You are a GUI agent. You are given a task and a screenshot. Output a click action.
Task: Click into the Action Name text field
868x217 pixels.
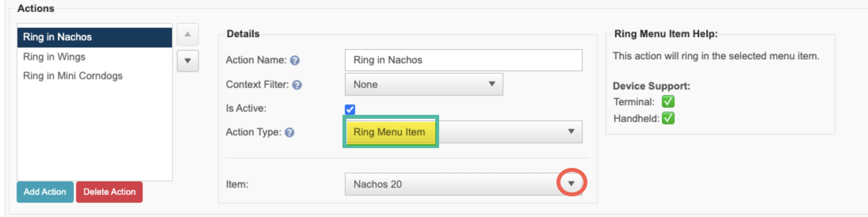click(463, 60)
